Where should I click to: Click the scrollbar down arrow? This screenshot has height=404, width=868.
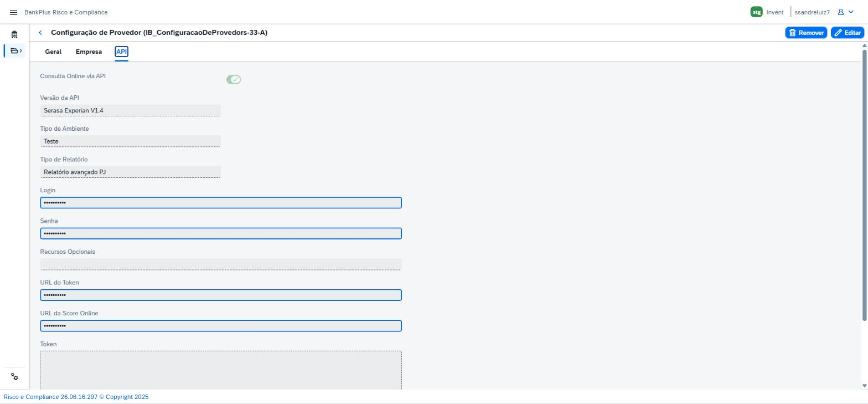(x=865, y=386)
